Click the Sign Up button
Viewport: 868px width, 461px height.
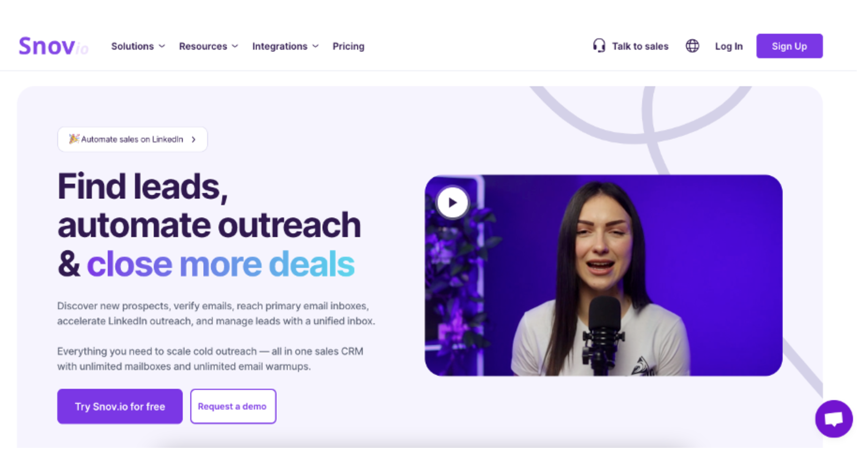pos(789,46)
